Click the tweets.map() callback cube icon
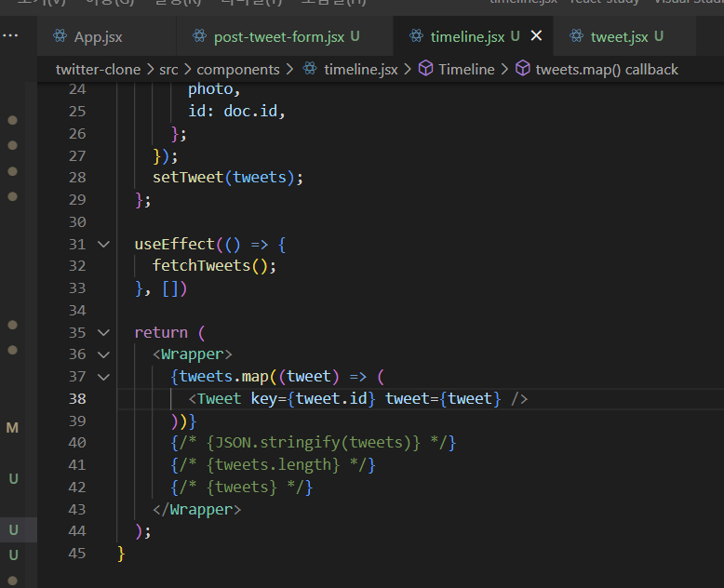The width and height of the screenshot is (724, 588). pyautogui.click(x=523, y=69)
